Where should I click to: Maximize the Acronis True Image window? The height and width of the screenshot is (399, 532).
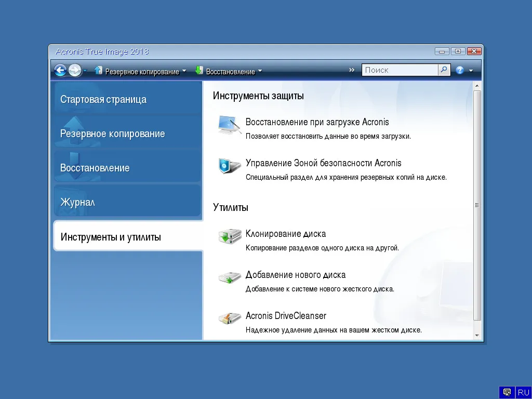[458, 51]
